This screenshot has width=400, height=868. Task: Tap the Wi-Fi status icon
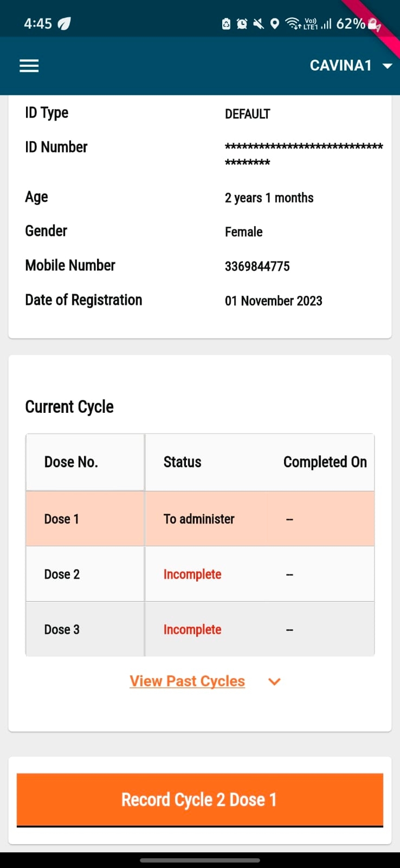(x=293, y=24)
